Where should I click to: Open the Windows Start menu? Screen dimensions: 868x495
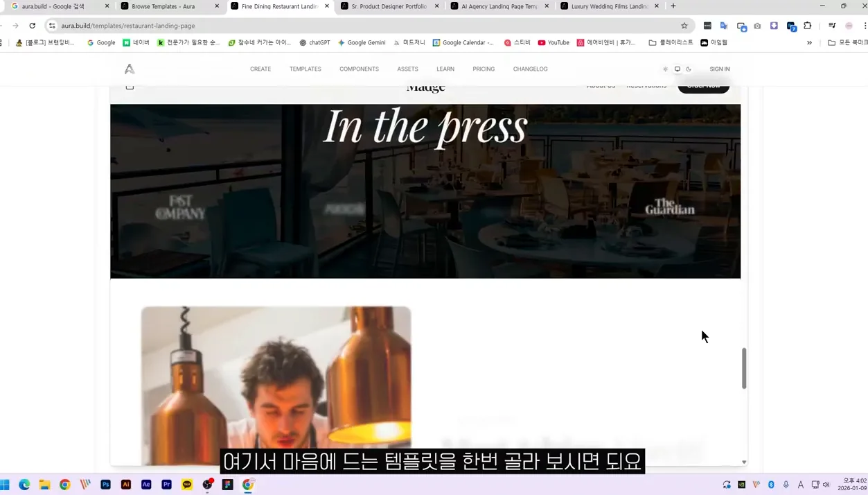[x=5, y=485]
